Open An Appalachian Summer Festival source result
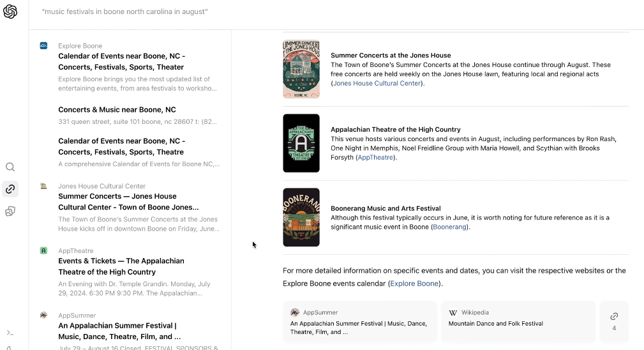This screenshot has height=350, width=644. pyautogui.click(x=119, y=331)
